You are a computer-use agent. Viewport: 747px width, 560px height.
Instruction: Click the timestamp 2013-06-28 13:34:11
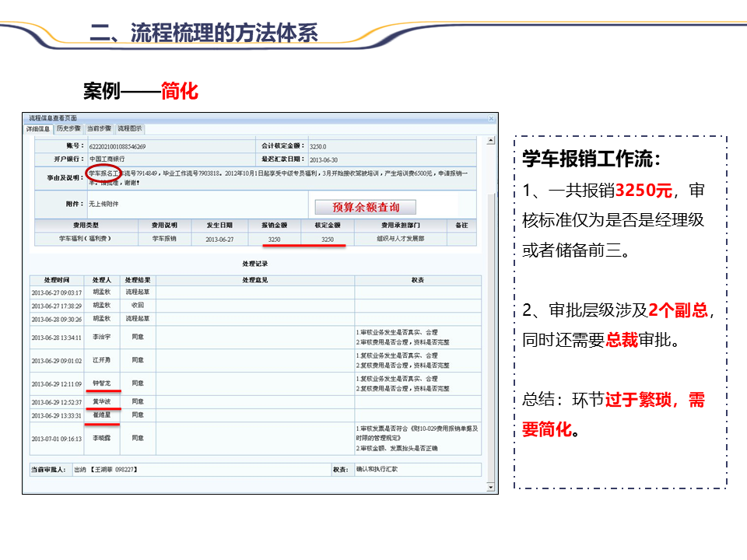point(57,338)
